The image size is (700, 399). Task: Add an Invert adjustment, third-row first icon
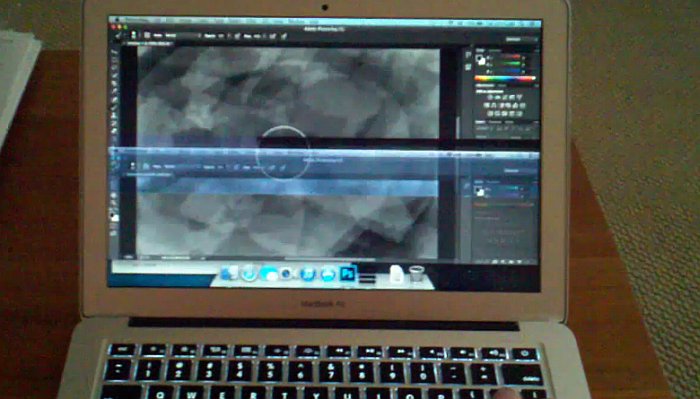pyautogui.click(x=490, y=114)
